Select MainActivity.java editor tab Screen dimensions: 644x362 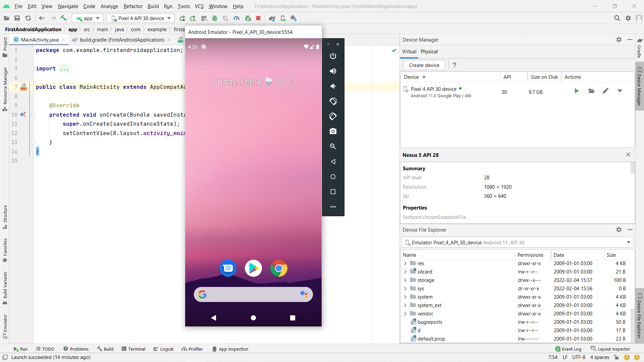[x=40, y=40]
